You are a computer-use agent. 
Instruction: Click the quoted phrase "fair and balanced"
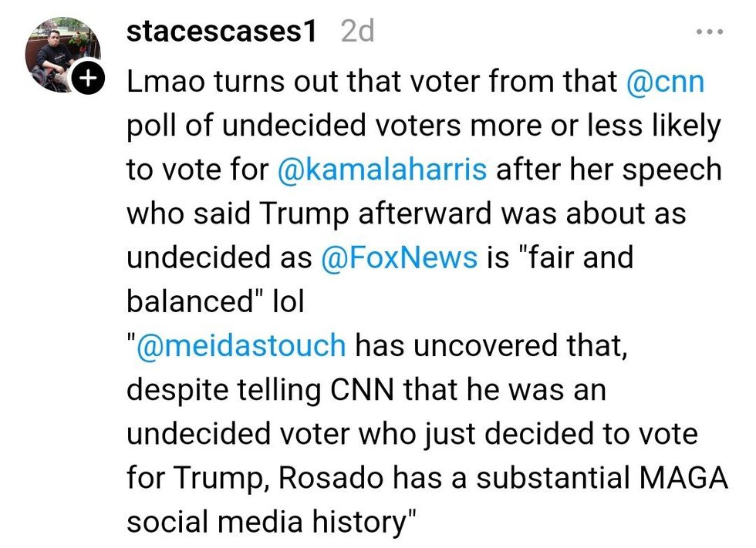(x=571, y=257)
